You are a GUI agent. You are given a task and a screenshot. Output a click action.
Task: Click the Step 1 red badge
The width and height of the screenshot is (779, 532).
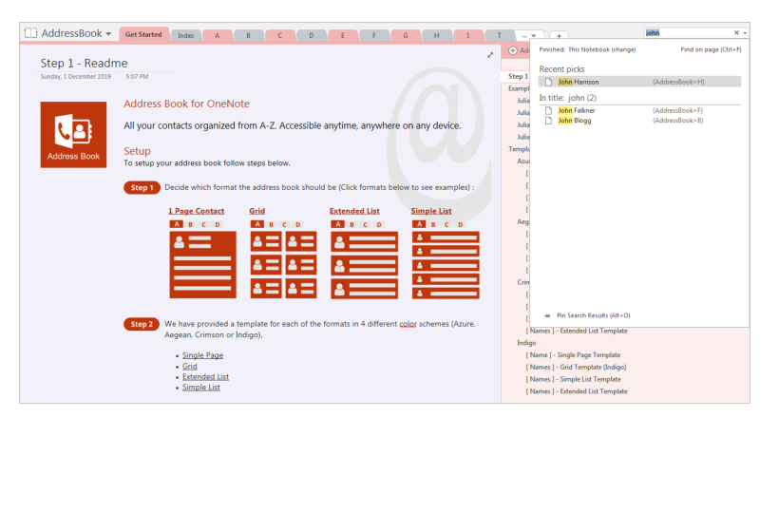(x=142, y=188)
